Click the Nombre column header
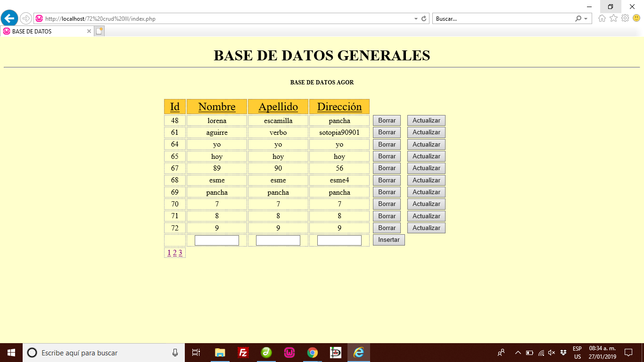The image size is (644, 362). pyautogui.click(x=217, y=107)
